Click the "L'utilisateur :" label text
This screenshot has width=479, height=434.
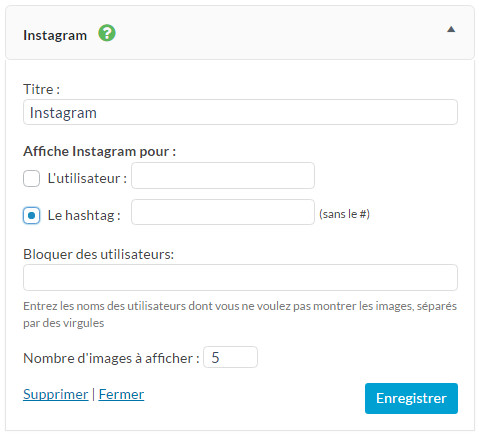[87, 178]
